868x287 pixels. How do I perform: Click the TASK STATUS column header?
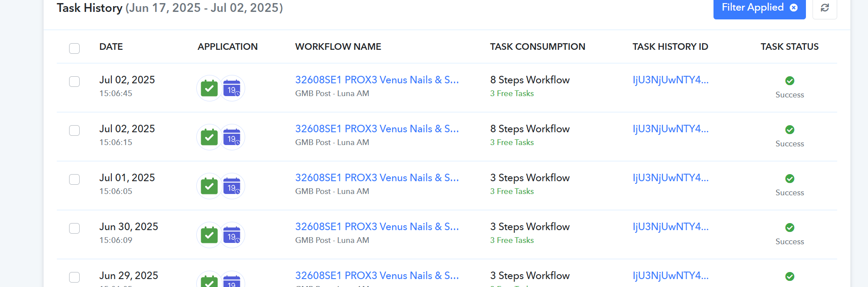(790, 47)
